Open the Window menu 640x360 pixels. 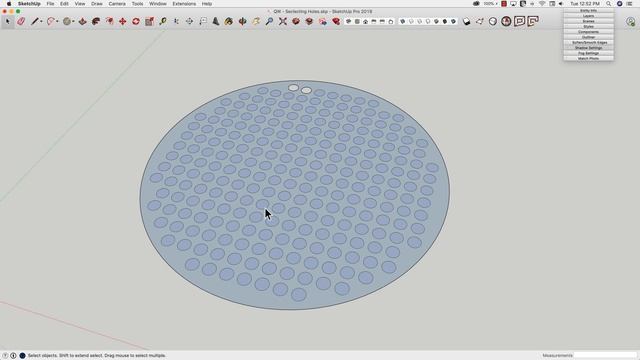click(158, 4)
